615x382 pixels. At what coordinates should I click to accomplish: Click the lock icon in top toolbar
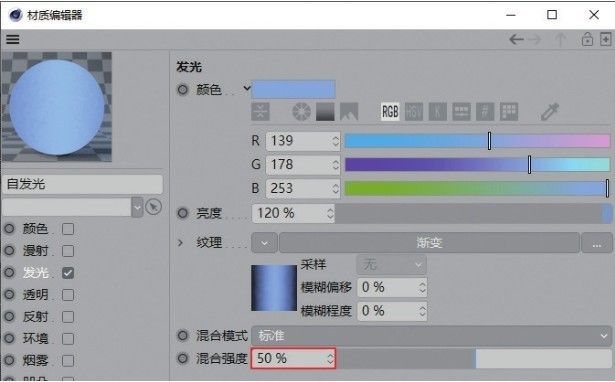587,39
